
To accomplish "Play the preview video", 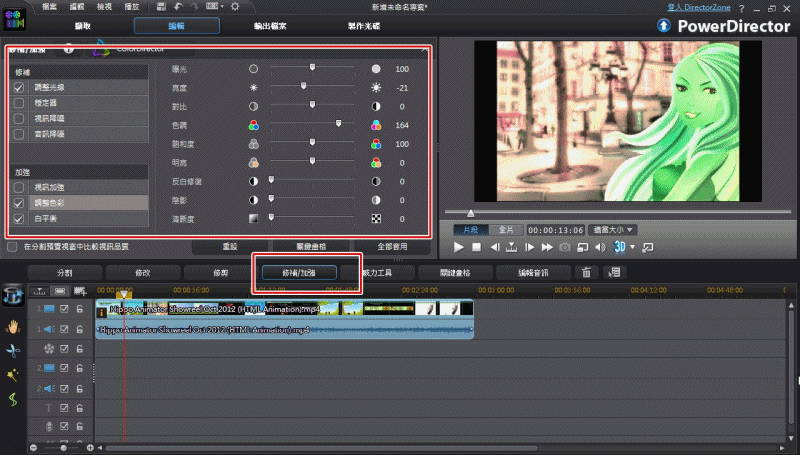I will [459, 247].
